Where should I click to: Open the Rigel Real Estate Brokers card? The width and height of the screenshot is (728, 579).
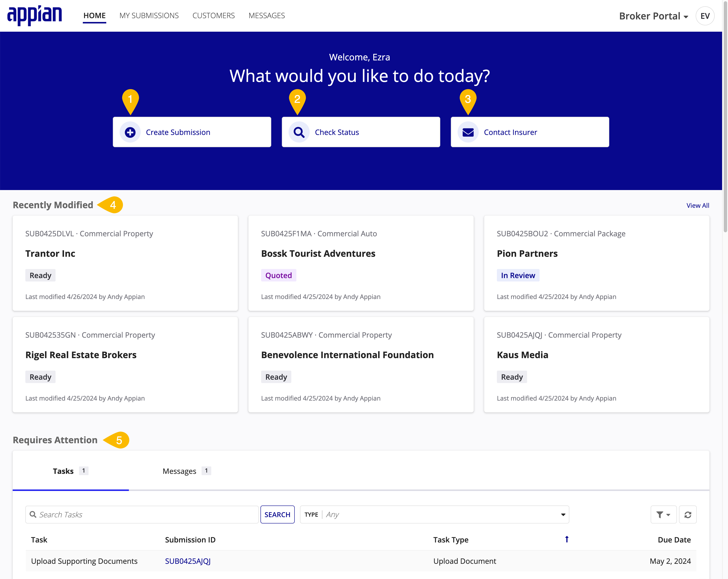125,365
